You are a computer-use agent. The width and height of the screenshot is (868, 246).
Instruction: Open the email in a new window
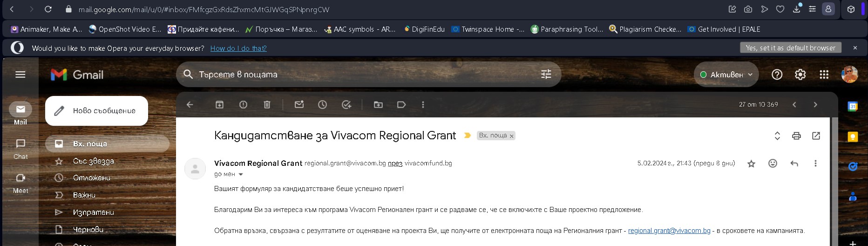pos(816,136)
